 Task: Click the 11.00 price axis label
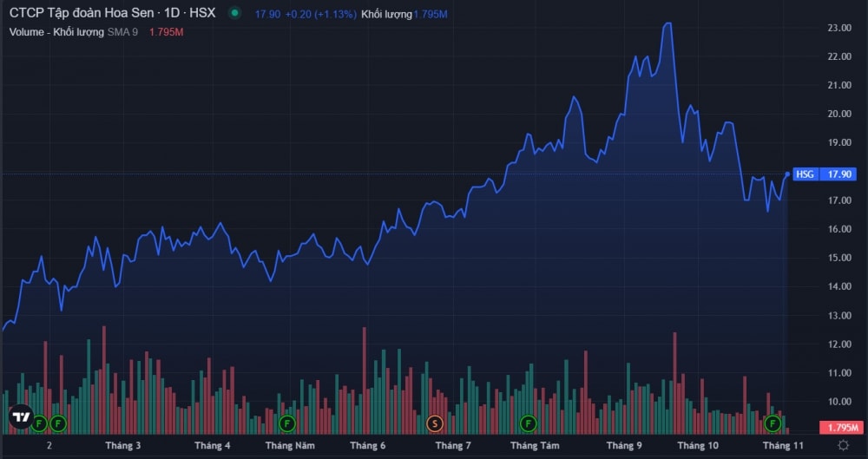click(839, 373)
